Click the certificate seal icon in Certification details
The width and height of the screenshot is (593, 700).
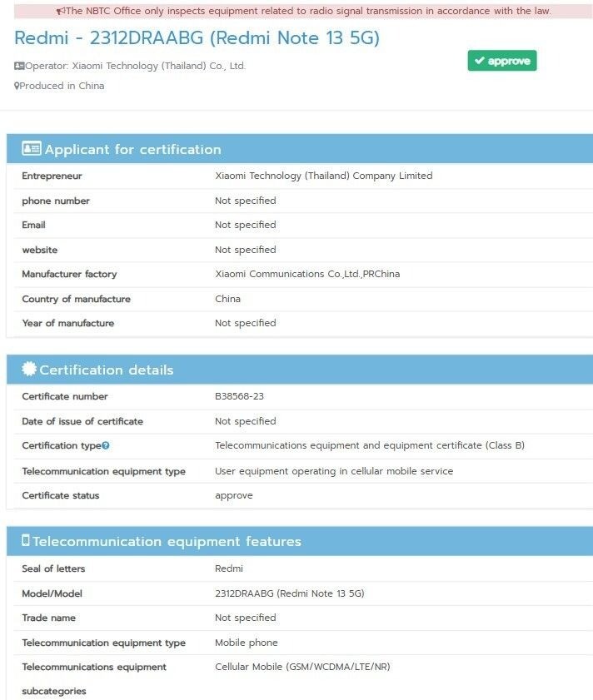pos(29,369)
